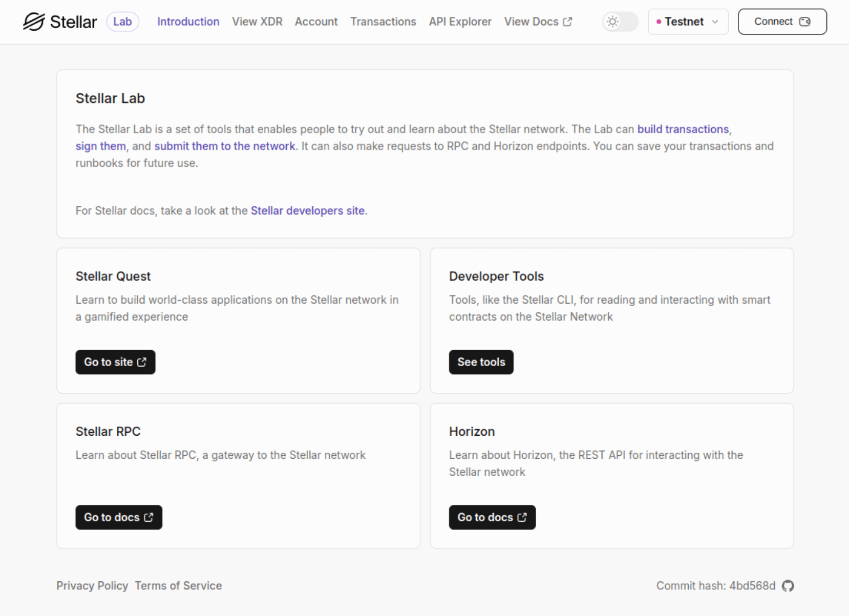Click the Connect wallet button

click(x=782, y=22)
